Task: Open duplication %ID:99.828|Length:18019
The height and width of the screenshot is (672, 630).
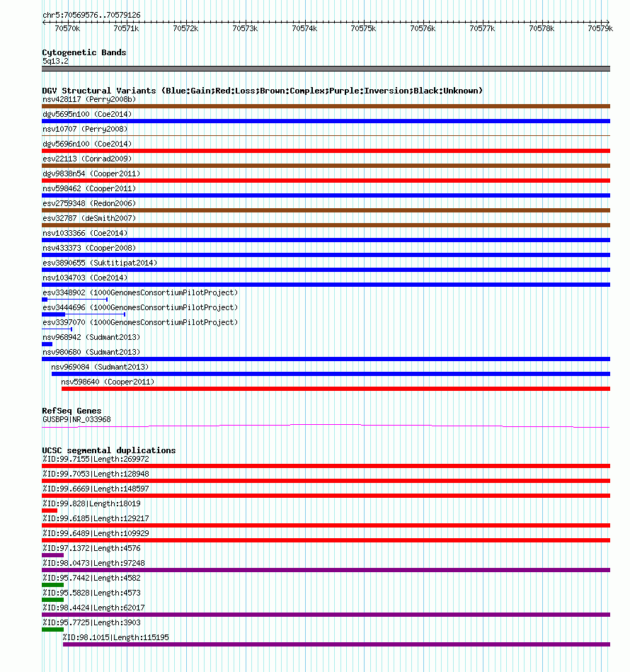Action: tap(91, 503)
